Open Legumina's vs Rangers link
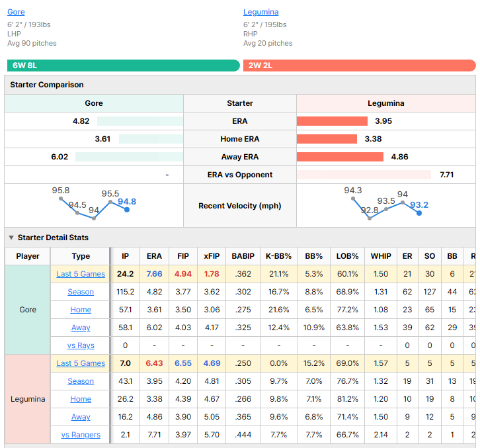Viewport: 480px width, 448px height. tap(81, 435)
